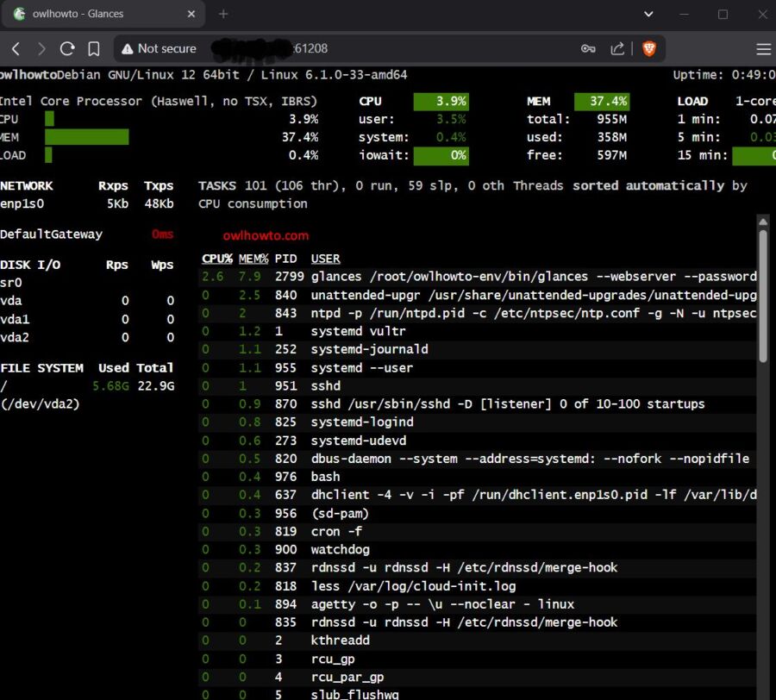This screenshot has height=700, width=776.
Task: Click the NETWORK section header
Action: (27, 186)
